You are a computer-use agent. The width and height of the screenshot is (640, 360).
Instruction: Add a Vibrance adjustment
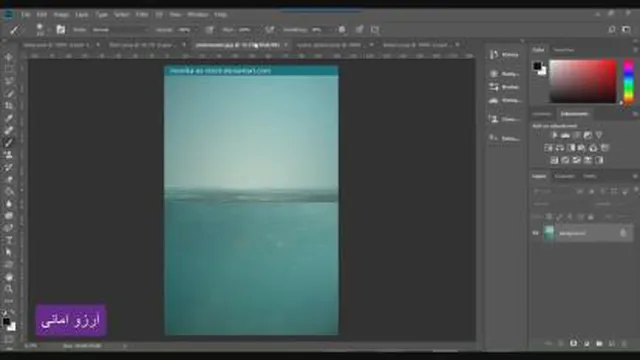pos(599,135)
